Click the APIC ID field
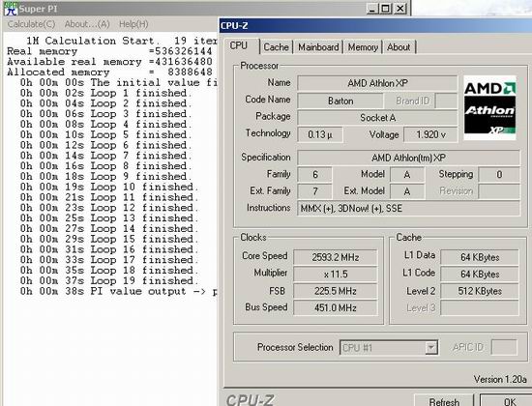Image resolution: width=532 pixels, height=406 pixels. (504, 347)
